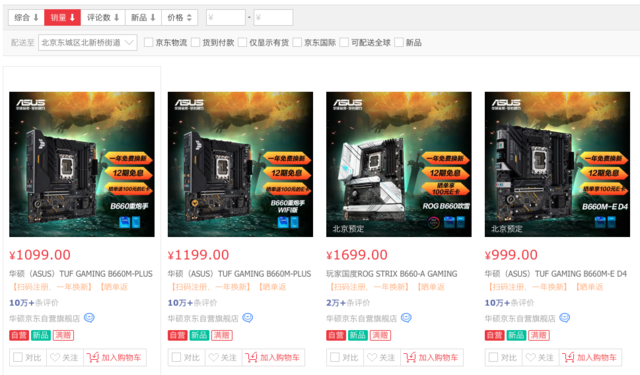Image resolution: width=640 pixels, height=375 pixels.
Task: Click cart icon for ¥1099.00 product
Action: coord(93,357)
